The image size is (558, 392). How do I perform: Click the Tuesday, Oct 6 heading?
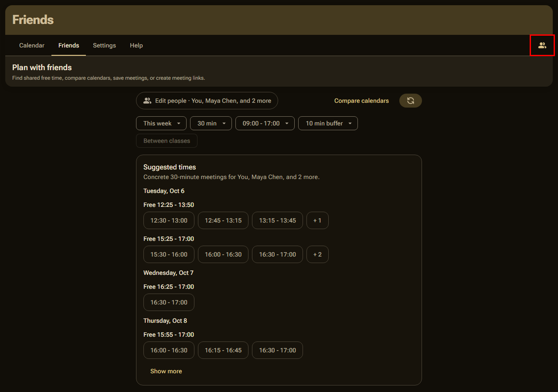pyautogui.click(x=164, y=191)
